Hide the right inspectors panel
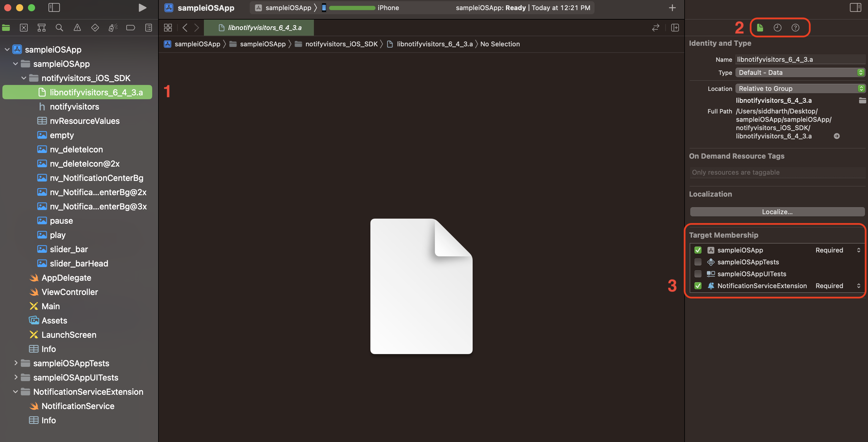The width and height of the screenshot is (868, 442). [x=855, y=7]
